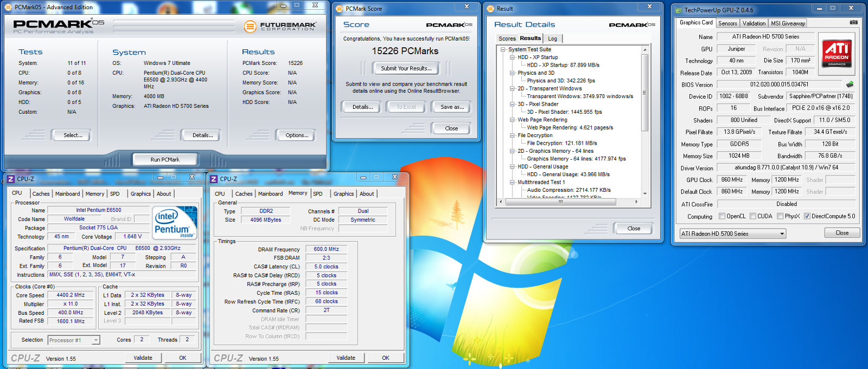Click the results tree vertical scrollbar thumb
Screen dimensions: 868x369
click(645, 93)
